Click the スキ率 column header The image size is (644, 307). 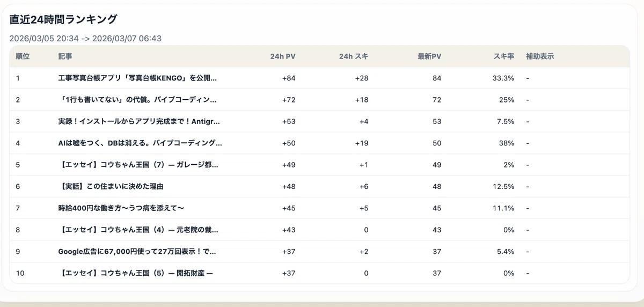[x=504, y=56]
